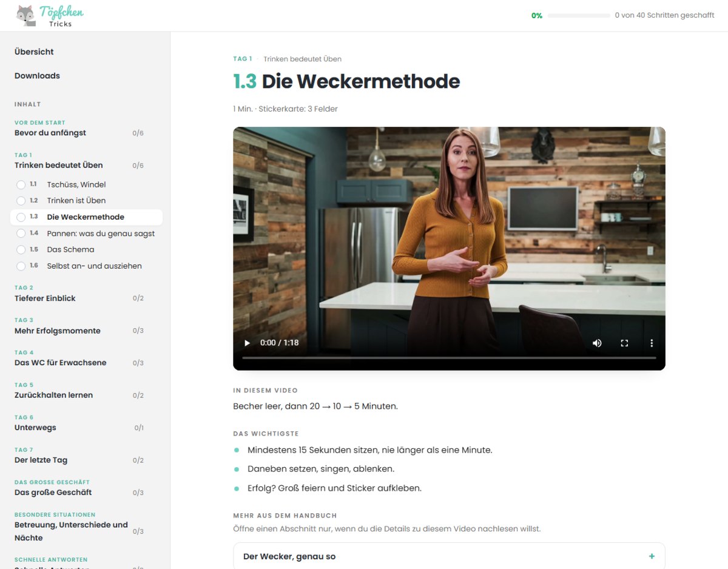Click bullet Erfolg? Groß feiern und Sticker aufkleben

coord(334,488)
